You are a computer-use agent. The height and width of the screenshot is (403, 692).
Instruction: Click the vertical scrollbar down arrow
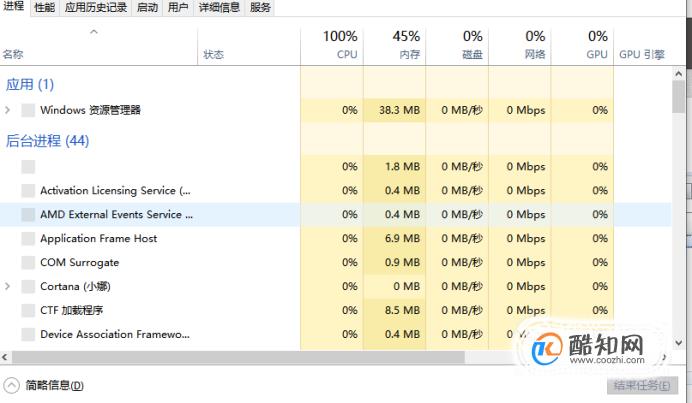[x=678, y=343]
